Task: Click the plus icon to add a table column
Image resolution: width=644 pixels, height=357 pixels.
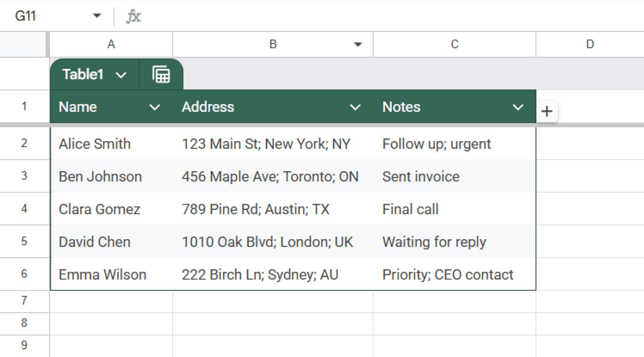Action: coord(547,111)
